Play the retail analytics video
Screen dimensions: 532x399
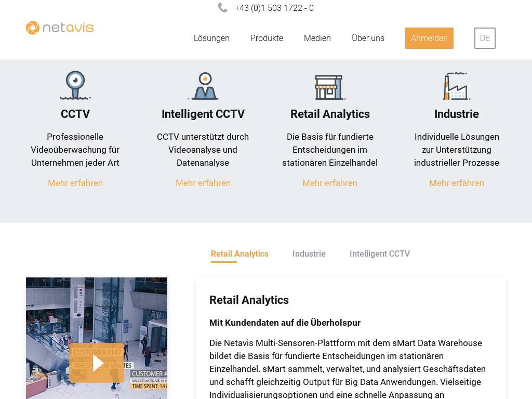pos(97,362)
